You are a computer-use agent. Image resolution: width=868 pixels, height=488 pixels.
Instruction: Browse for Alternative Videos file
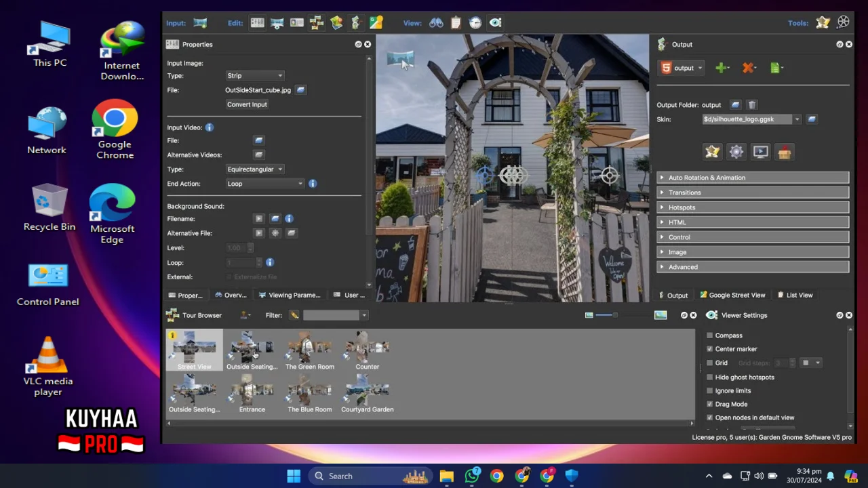(258, 155)
